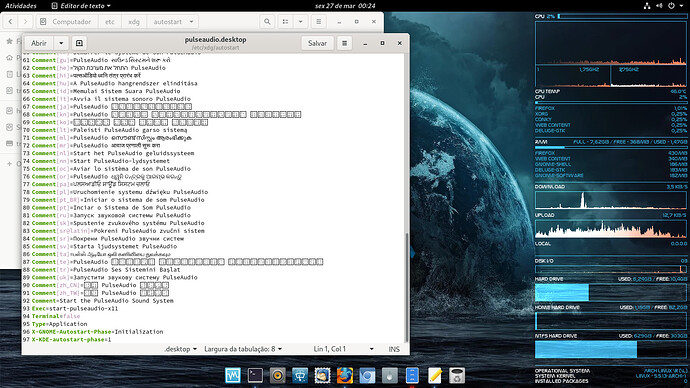Open Home folder icon in Files sidebar
Screen dimensions: 690x388
[x=9, y=58]
